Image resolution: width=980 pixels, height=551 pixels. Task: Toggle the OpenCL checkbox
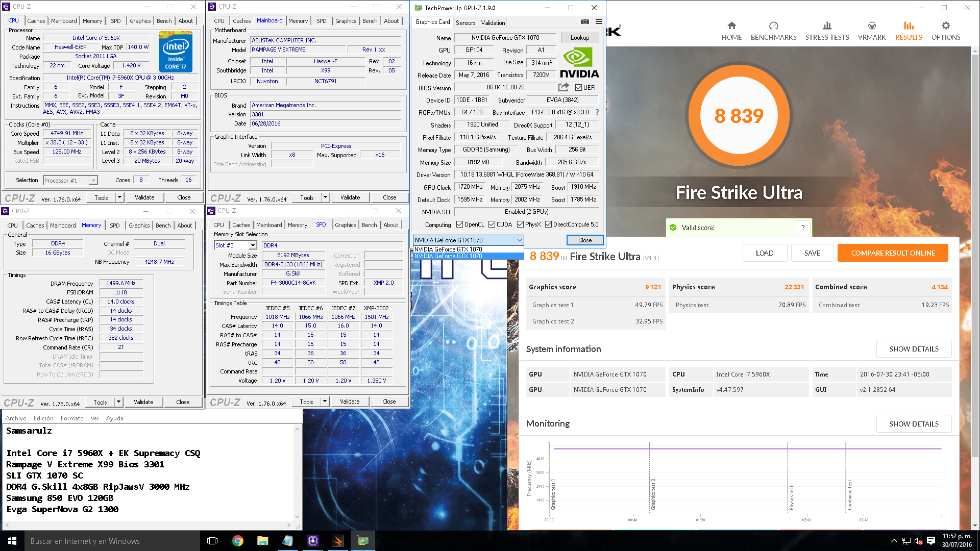point(459,224)
